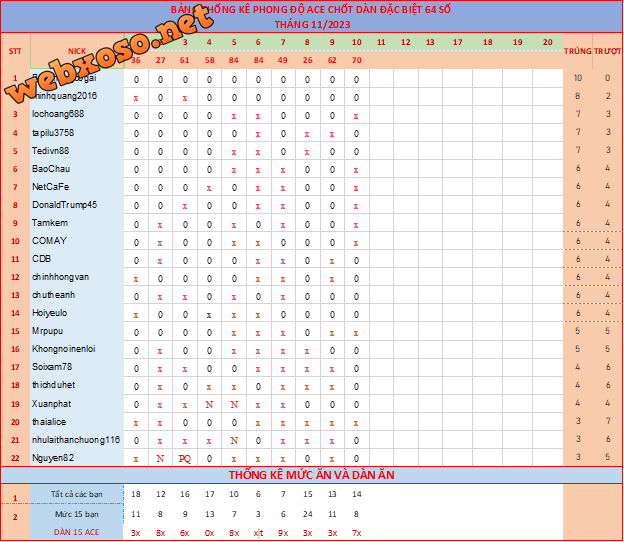Click trúng value 10 in first row
The height and width of the screenshot is (542, 624).
pyautogui.click(x=577, y=78)
